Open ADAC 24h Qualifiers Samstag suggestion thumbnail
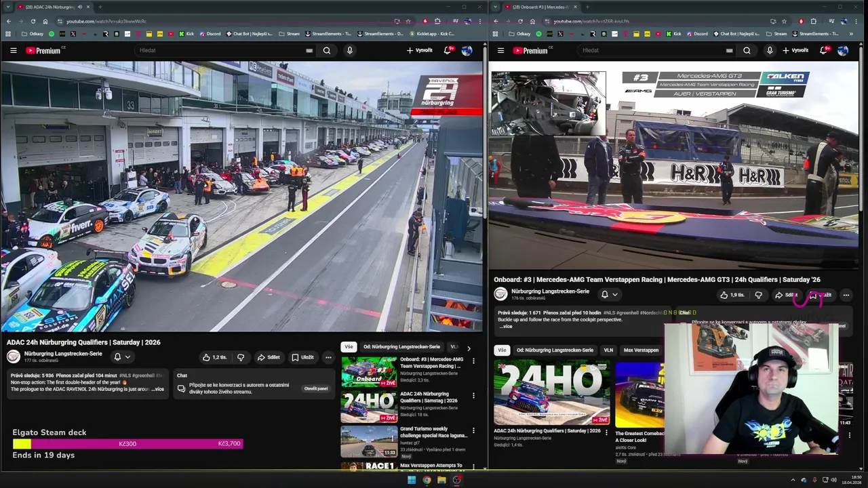 click(369, 407)
